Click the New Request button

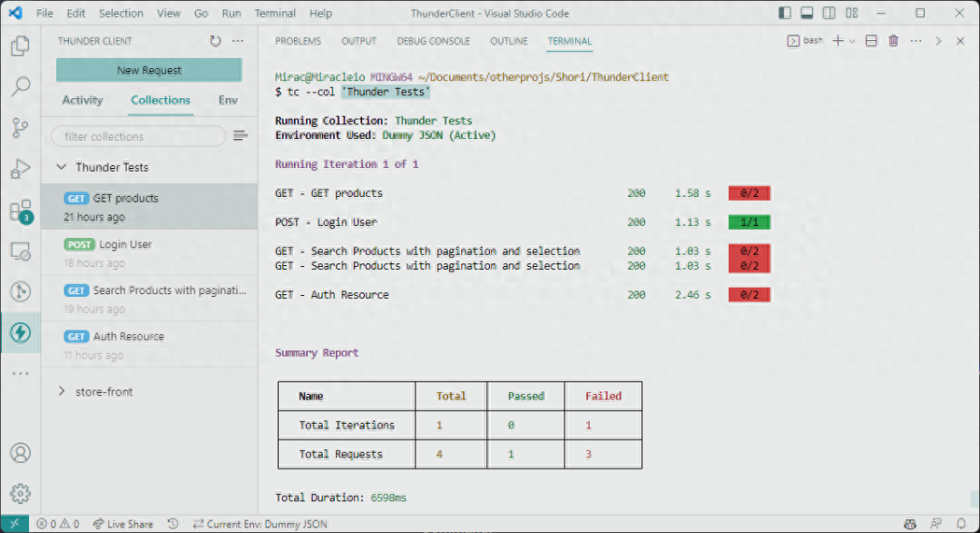click(149, 70)
